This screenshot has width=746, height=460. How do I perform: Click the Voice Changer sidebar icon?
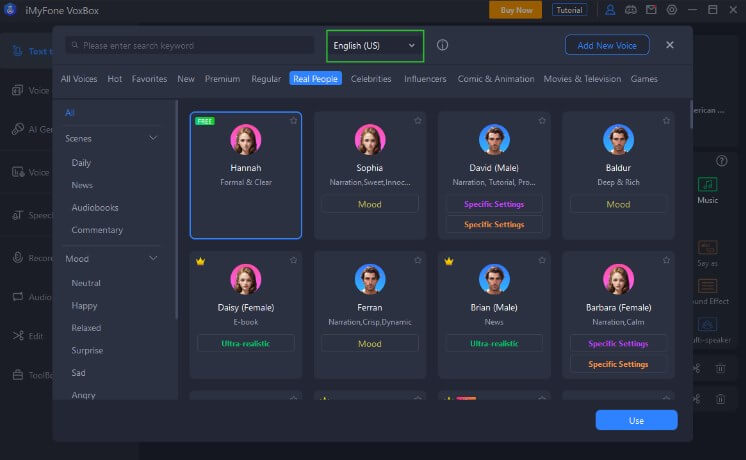click(18, 172)
